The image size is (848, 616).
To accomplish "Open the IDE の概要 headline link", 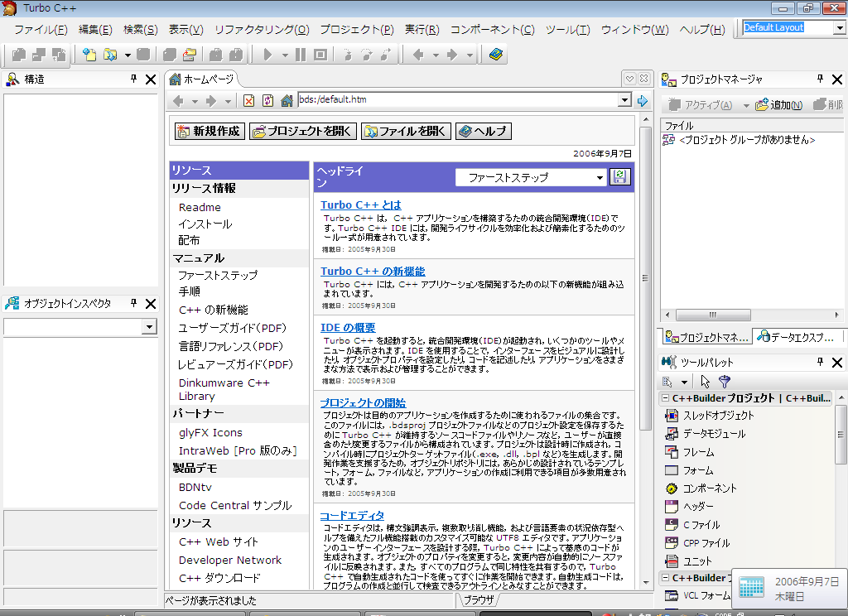I will 348,328.
